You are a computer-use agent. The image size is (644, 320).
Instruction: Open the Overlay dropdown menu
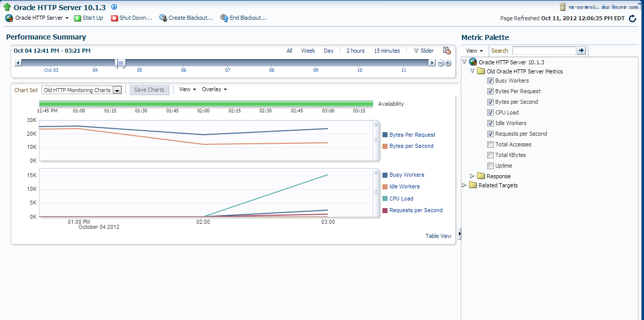(214, 89)
